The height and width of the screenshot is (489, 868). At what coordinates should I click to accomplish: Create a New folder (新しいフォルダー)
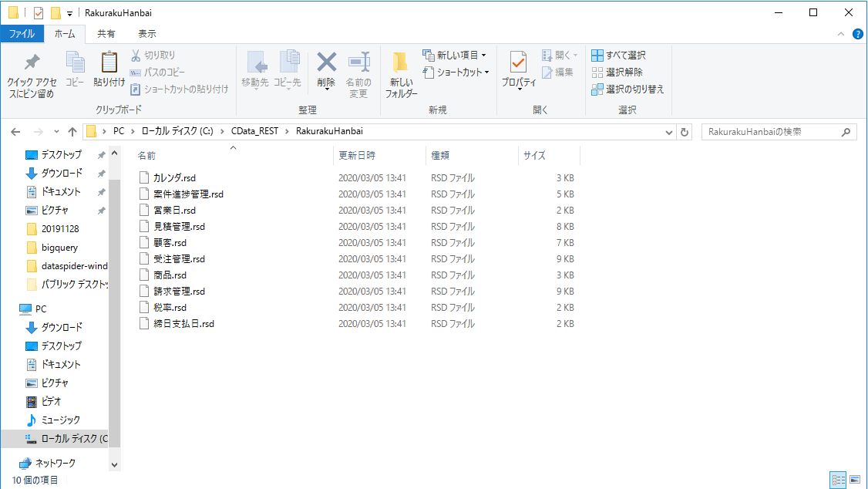402,76
